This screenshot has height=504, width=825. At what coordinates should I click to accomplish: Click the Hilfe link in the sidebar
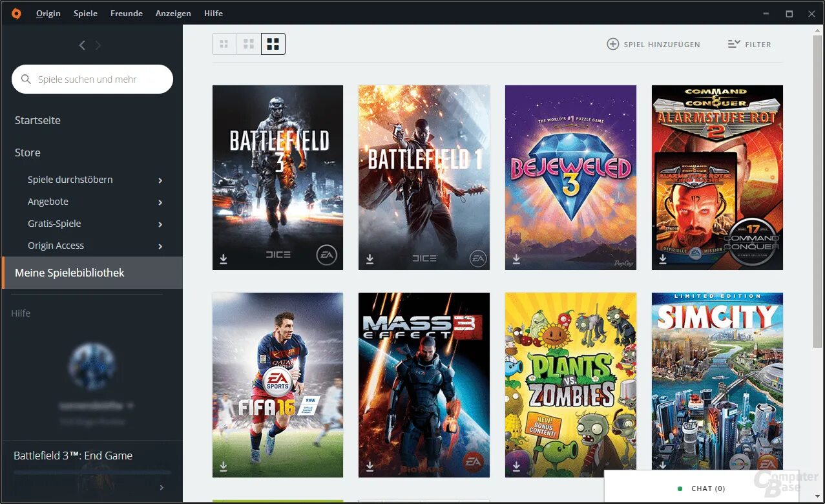click(x=21, y=313)
